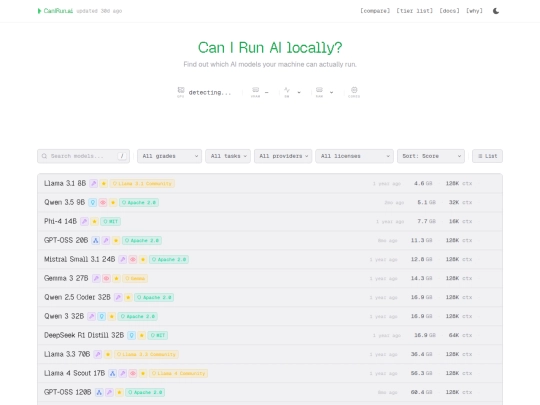Open the All tasks dropdown
This screenshot has height=405, width=540.
coord(228,156)
